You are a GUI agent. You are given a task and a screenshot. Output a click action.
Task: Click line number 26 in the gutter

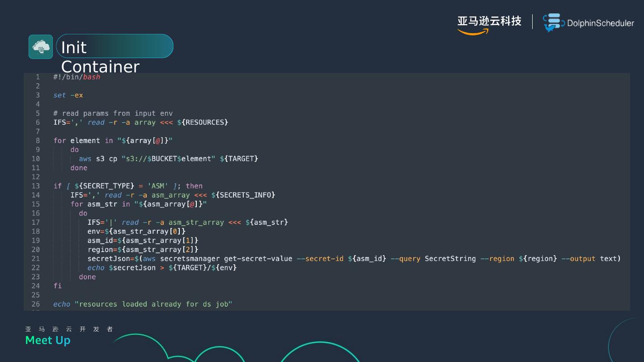(35, 304)
